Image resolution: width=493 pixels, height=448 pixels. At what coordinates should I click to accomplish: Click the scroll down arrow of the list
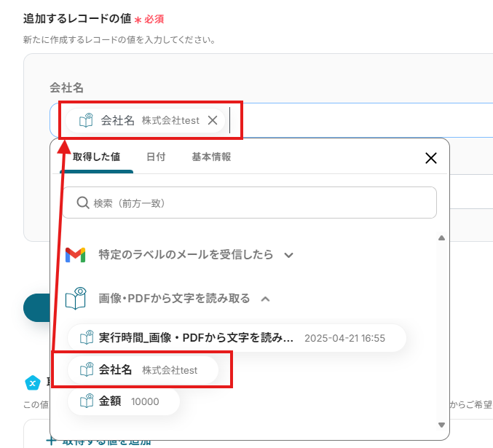click(441, 425)
